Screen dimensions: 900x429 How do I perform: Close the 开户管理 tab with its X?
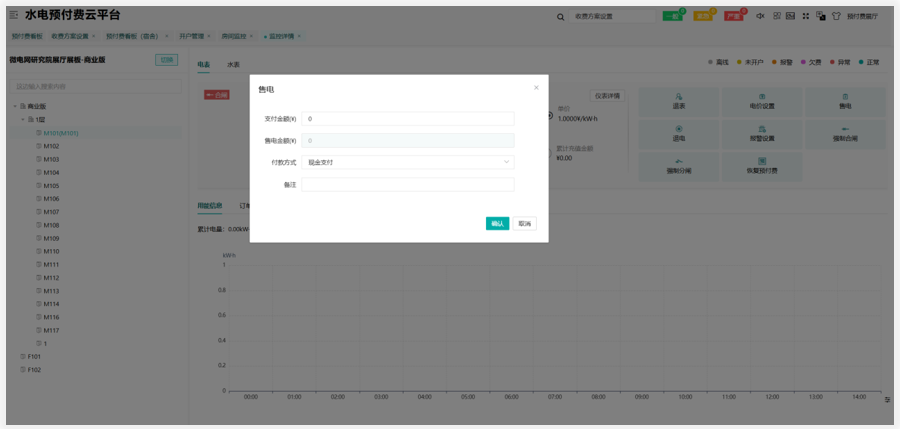click(x=209, y=36)
